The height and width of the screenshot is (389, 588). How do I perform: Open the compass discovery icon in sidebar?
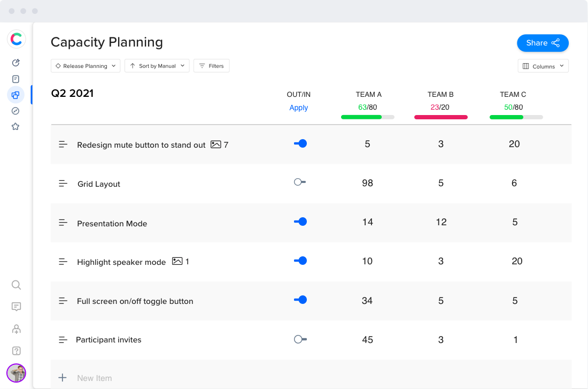16,111
